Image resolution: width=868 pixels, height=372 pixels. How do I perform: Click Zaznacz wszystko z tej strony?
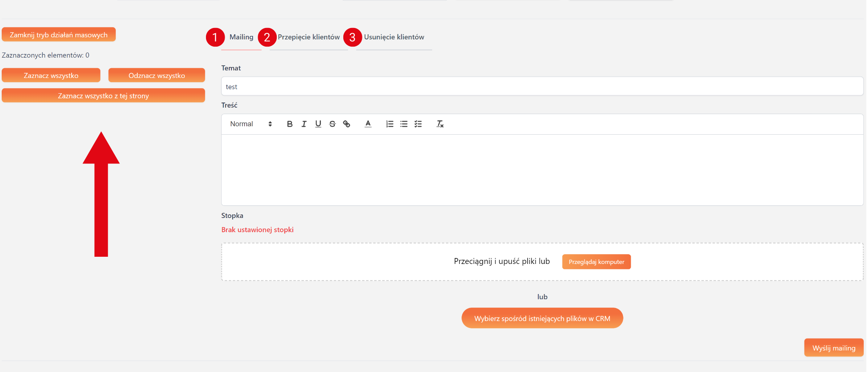pyautogui.click(x=103, y=96)
